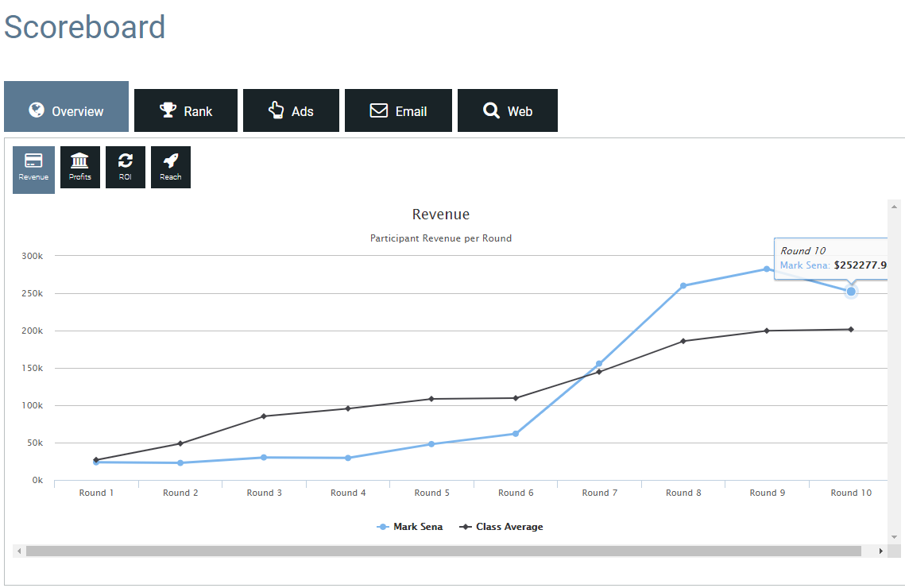Click the 'Round 10' x-axis label
This screenshot has width=905, height=588.
click(851, 493)
